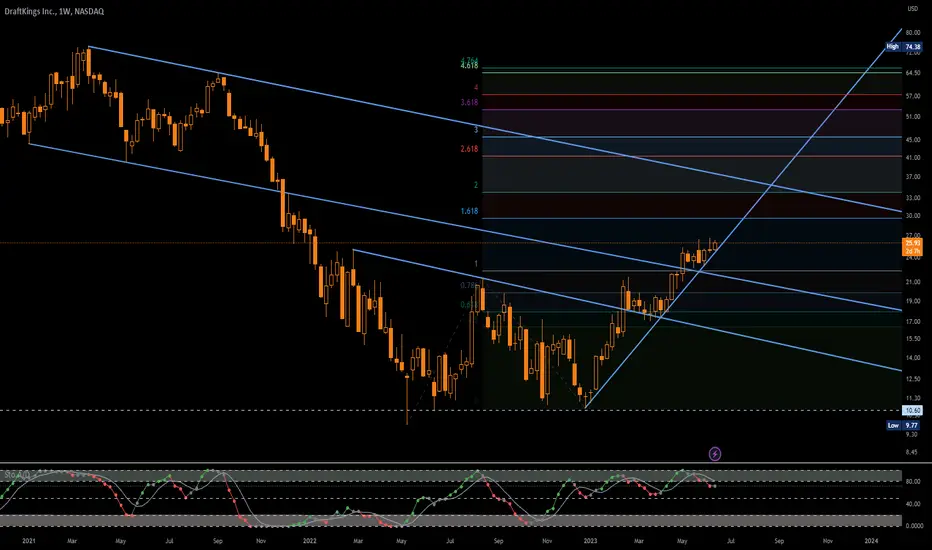The width and height of the screenshot is (932, 550).
Task: Click the 19.00 price axis value
Action: pos(912,301)
